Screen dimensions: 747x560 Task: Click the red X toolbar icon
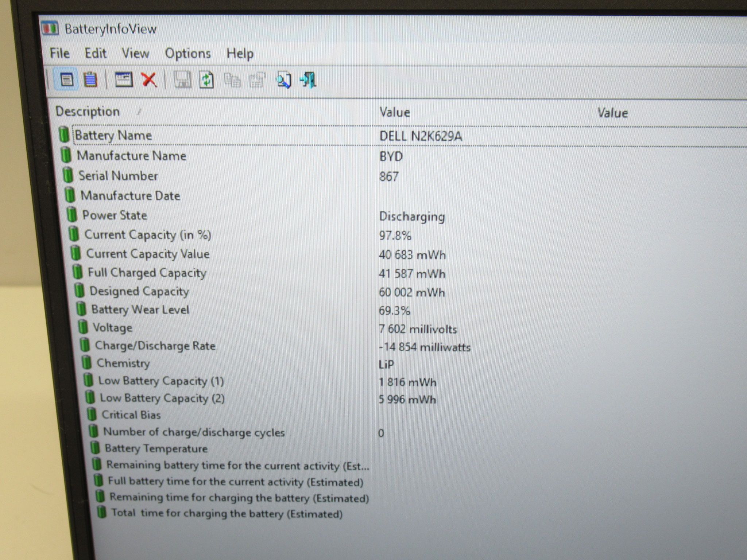149,79
